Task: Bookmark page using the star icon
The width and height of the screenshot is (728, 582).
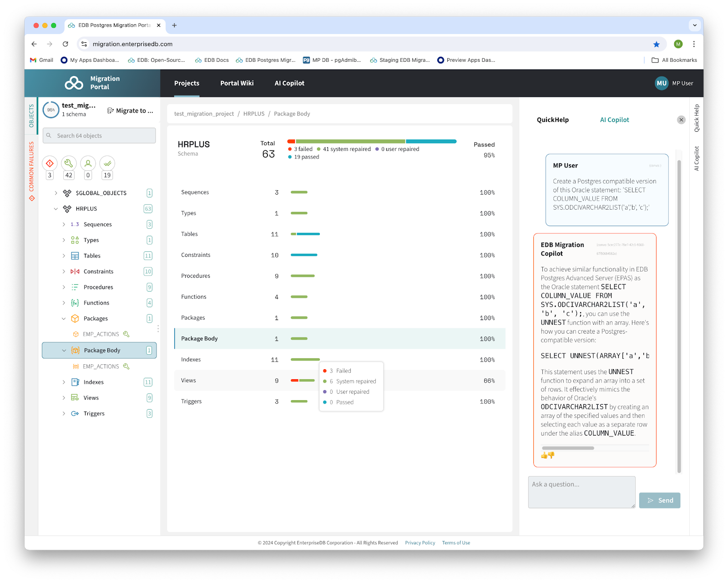Action: click(x=656, y=44)
